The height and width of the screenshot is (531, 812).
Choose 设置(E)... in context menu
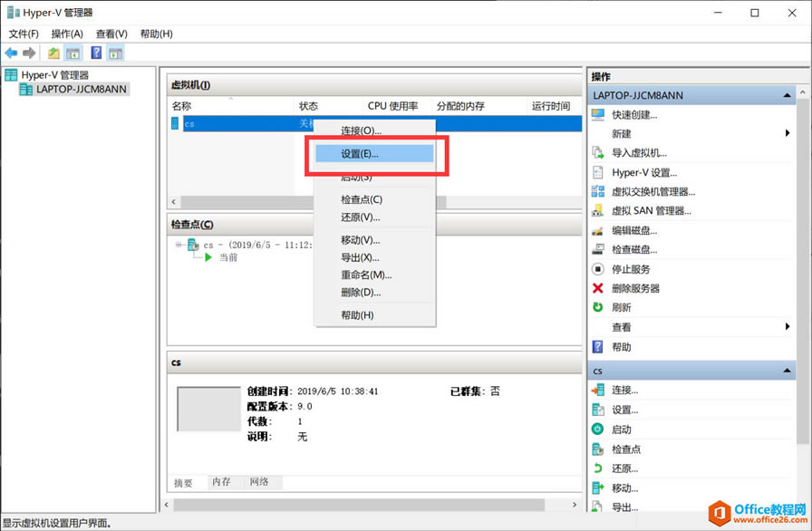374,154
